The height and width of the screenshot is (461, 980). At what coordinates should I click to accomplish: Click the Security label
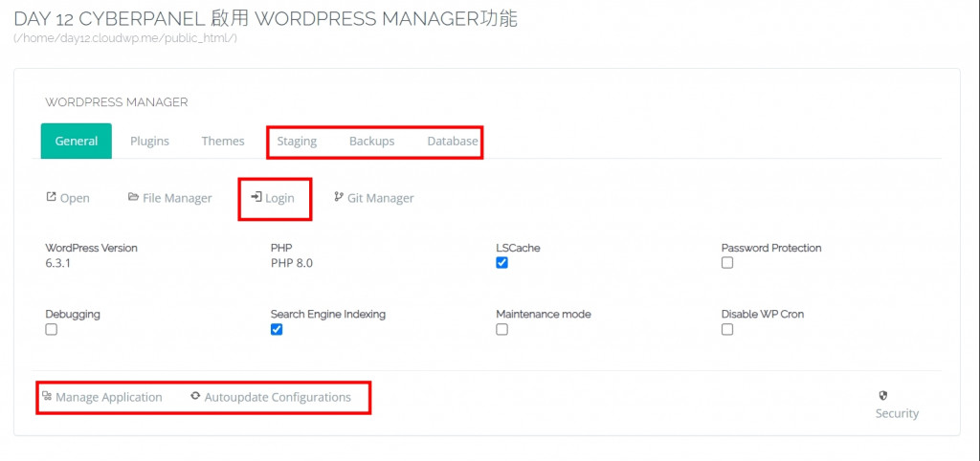pyautogui.click(x=897, y=413)
